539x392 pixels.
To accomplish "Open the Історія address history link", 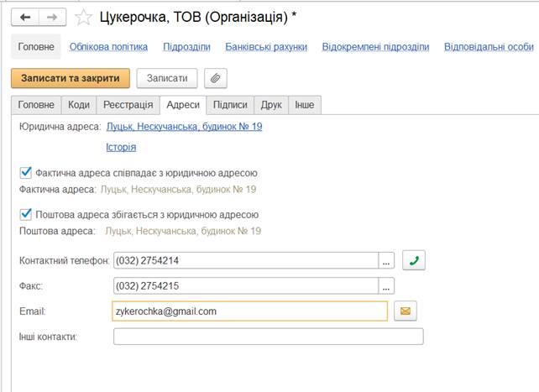I will click(121, 148).
